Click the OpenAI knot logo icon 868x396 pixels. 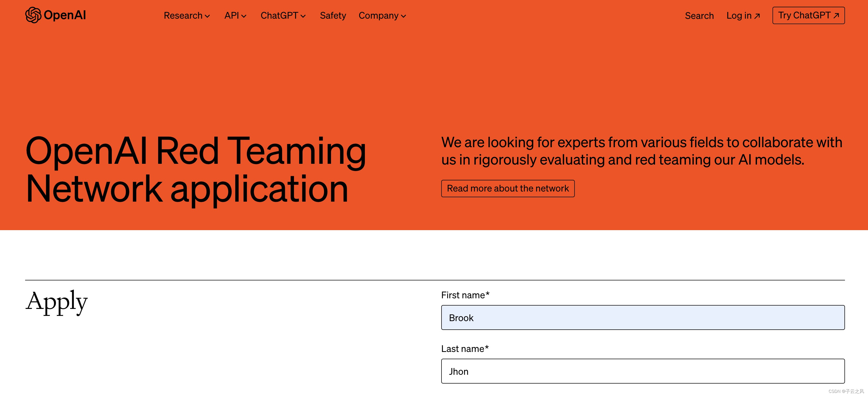tap(33, 15)
